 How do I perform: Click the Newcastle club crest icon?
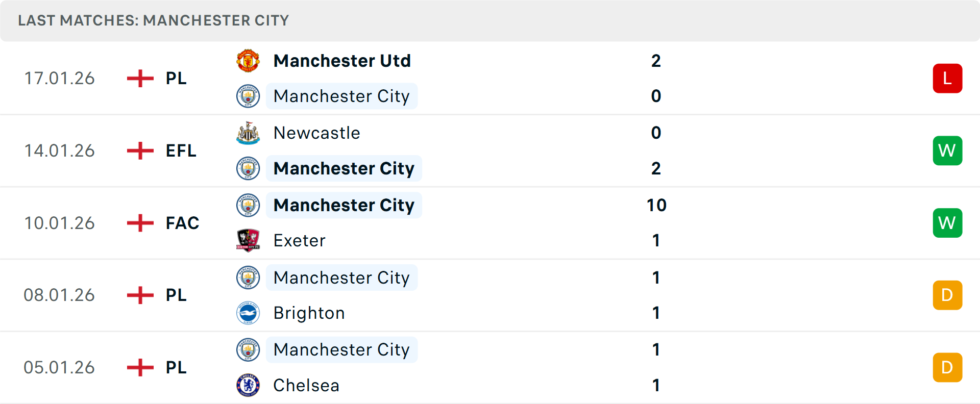coord(248,133)
